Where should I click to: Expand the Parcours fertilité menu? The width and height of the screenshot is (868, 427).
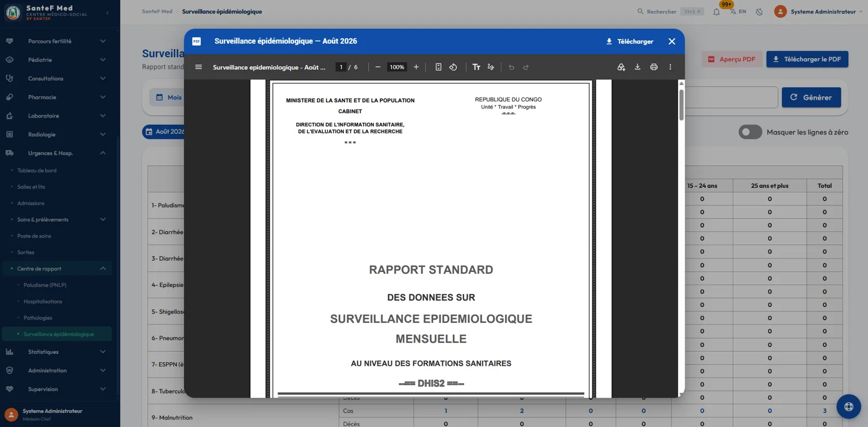pyautogui.click(x=56, y=41)
